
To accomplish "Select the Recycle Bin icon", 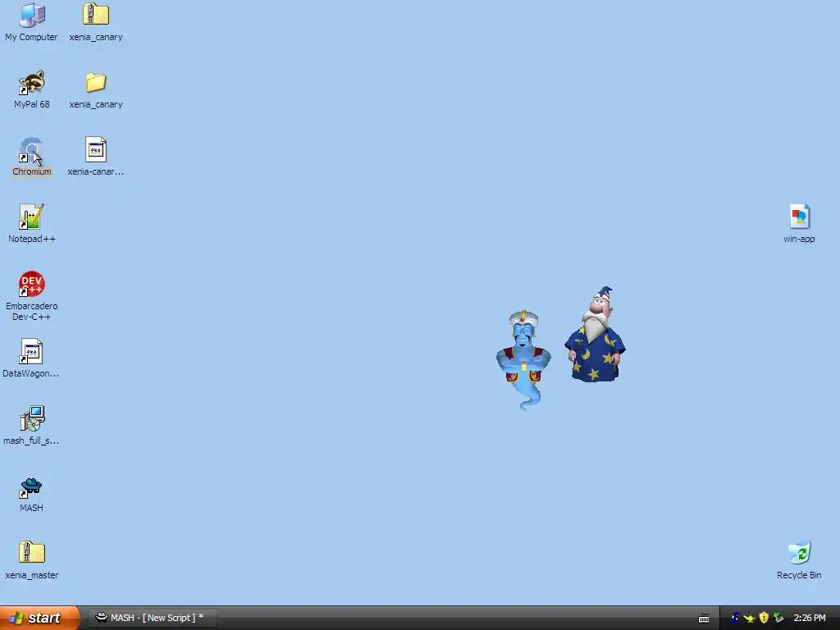I will [799, 560].
